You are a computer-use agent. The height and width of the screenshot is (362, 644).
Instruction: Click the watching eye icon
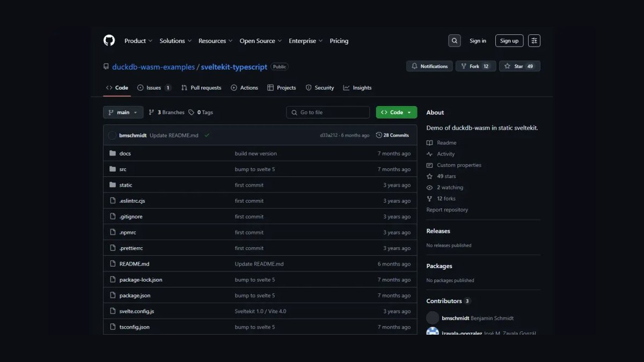pos(429,188)
